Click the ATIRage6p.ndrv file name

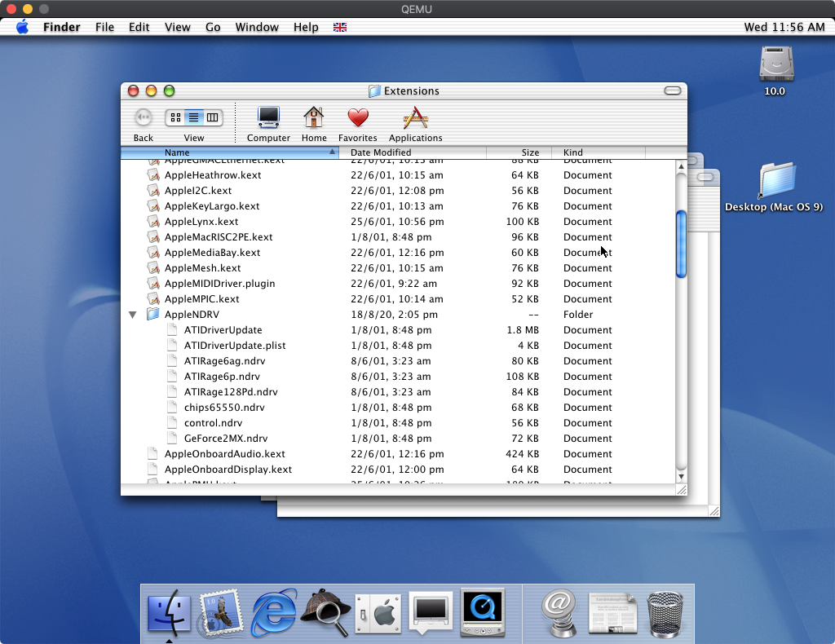pyautogui.click(x=222, y=377)
